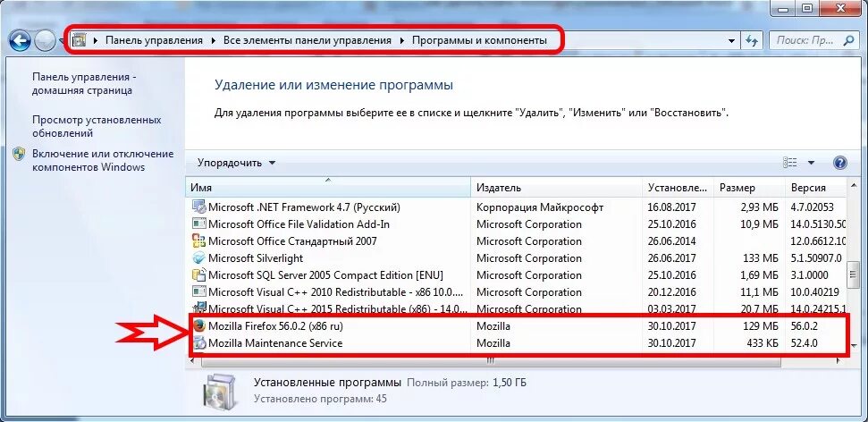Click the horizontal scrollbar thumb

(x=491, y=360)
